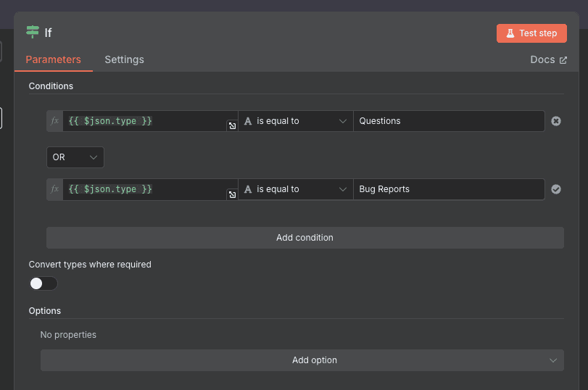588x390 pixels.
Task: Click the Add condition button
Action: (305, 238)
